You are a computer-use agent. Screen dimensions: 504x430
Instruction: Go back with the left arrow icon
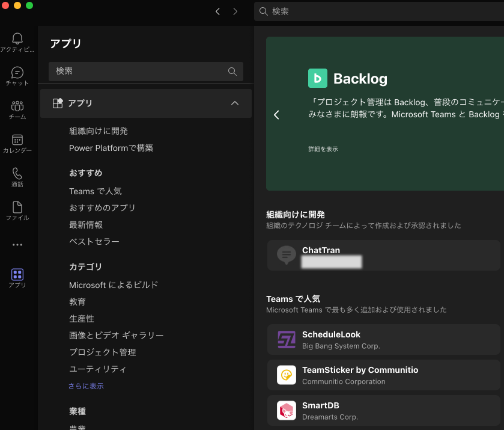pyautogui.click(x=217, y=11)
